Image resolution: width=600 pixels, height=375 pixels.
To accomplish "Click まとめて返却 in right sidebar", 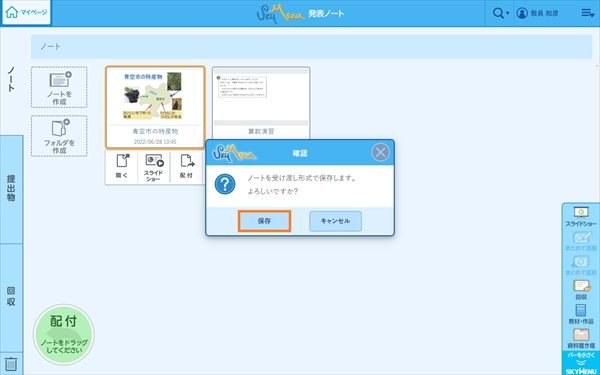I will point(581,266).
